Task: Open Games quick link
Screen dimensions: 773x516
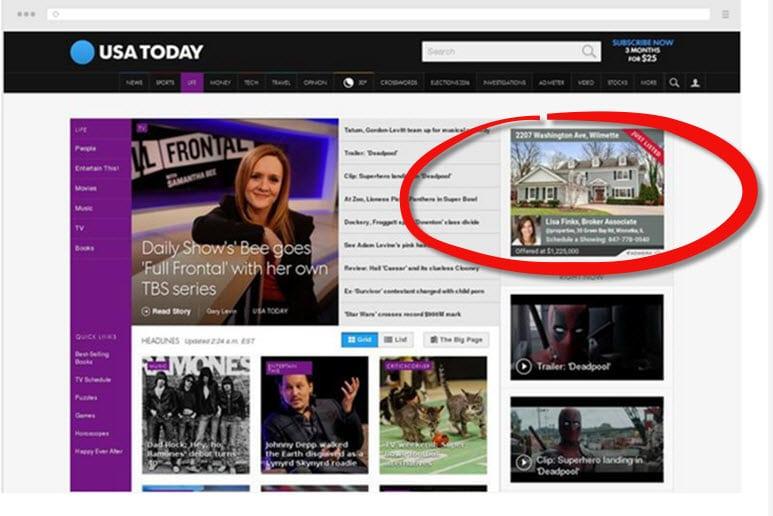Action: (85, 415)
